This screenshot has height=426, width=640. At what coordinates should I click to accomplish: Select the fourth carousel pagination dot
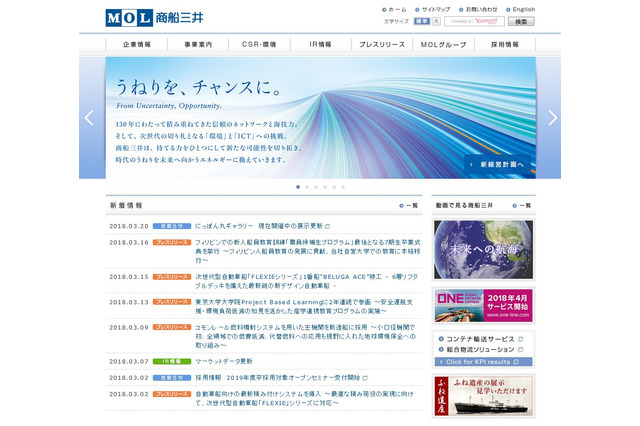tap(325, 187)
